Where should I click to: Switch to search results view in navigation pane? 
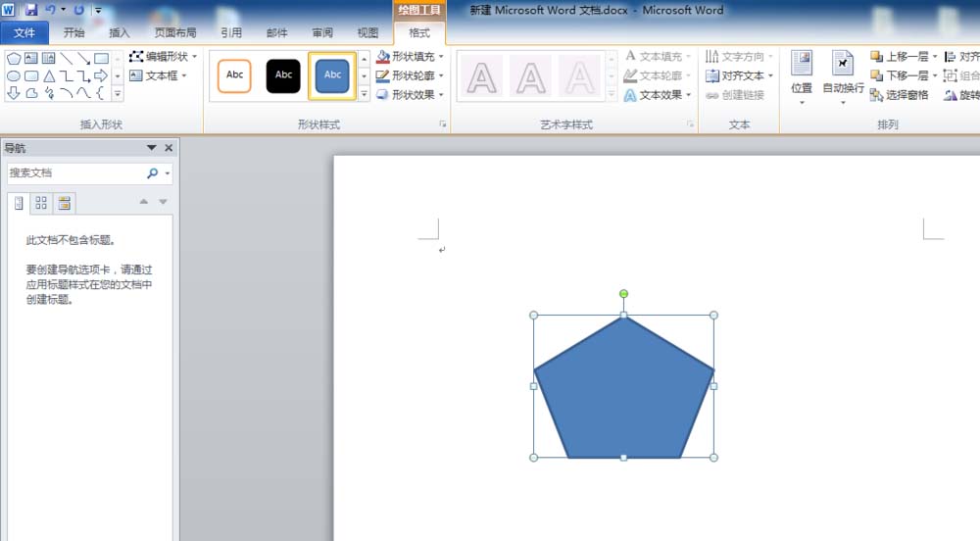click(64, 203)
